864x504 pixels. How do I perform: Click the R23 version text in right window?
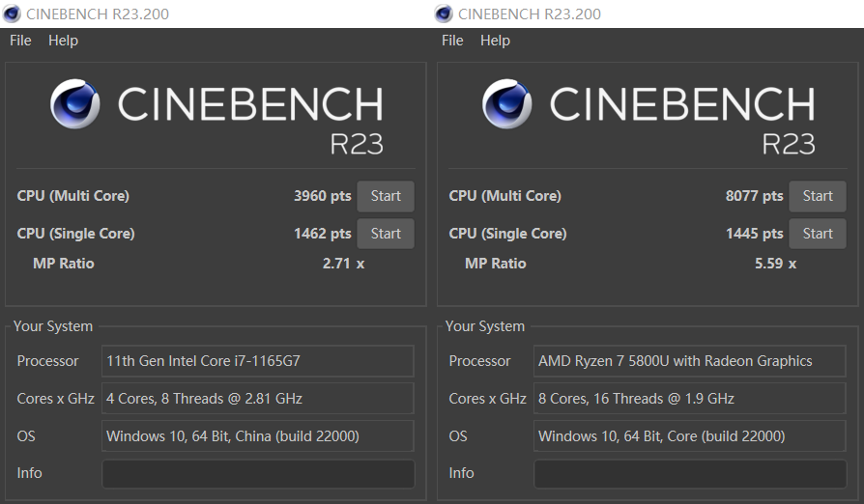(789, 144)
